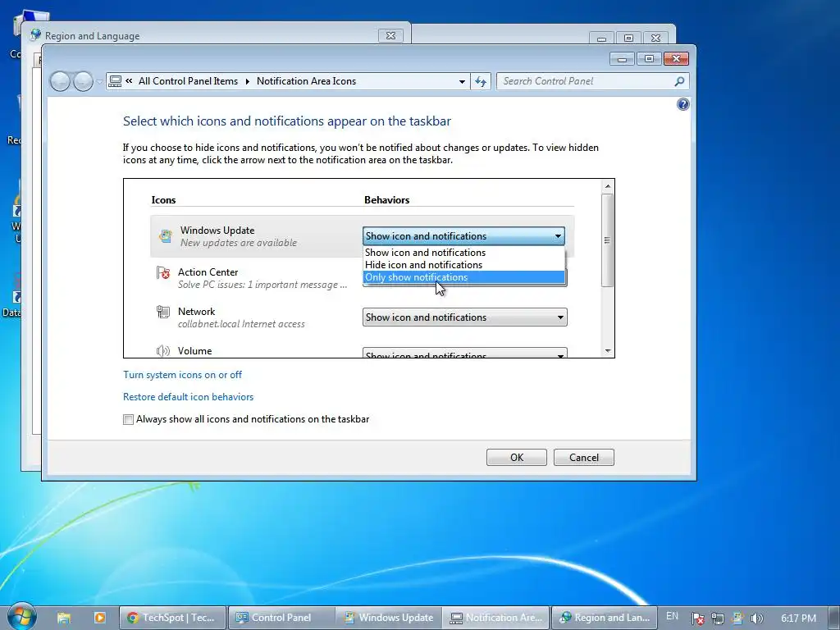Viewport: 840px width, 630px height.
Task: Click Windows Update tray icon
Action: [x=737, y=619]
